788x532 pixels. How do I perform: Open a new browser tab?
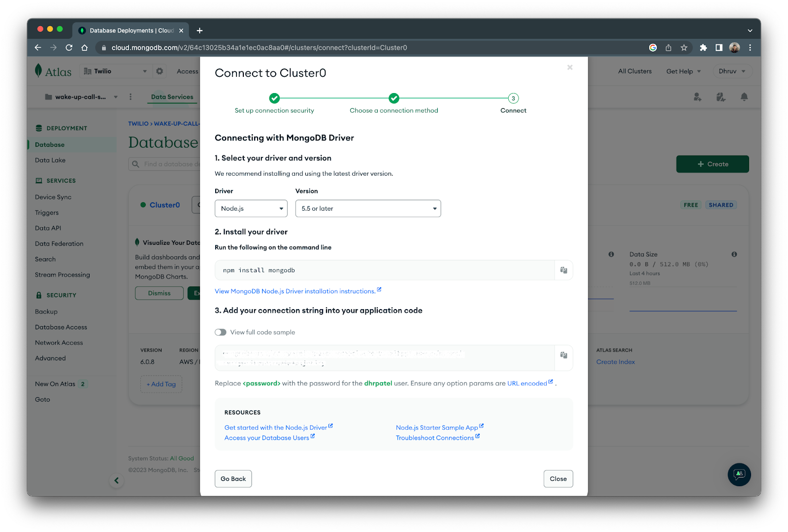tap(199, 31)
